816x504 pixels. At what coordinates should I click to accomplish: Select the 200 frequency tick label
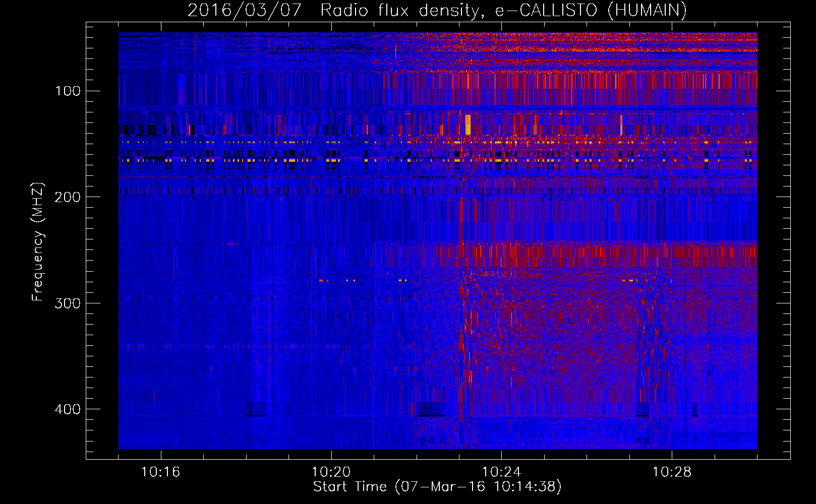tap(68, 197)
